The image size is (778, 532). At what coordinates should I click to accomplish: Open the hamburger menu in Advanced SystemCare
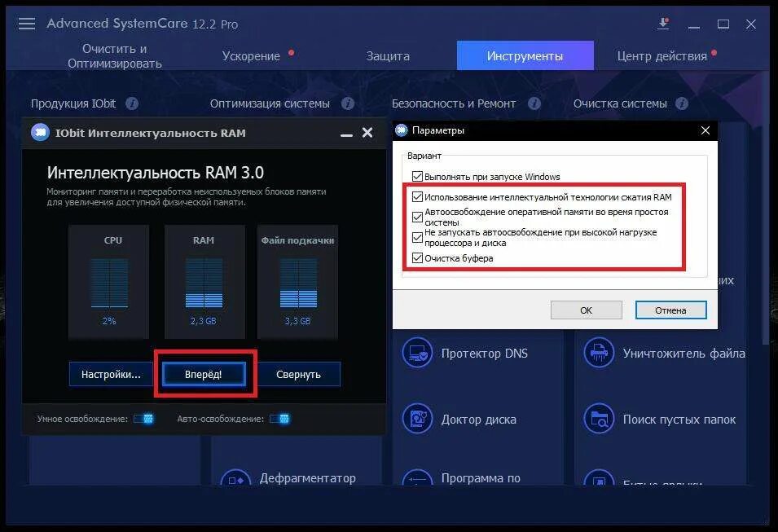point(27,24)
